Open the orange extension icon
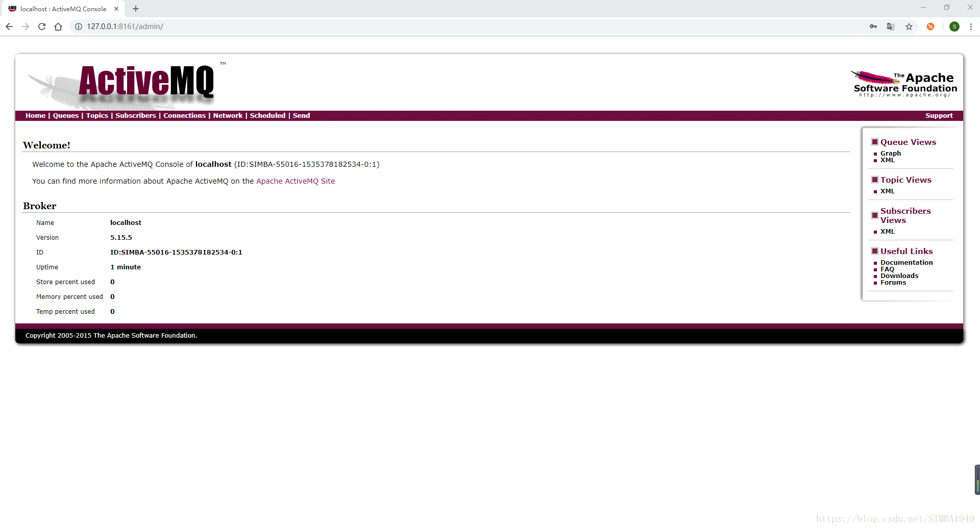Image resolution: width=980 pixels, height=529 pixels. tap(930, 27)
